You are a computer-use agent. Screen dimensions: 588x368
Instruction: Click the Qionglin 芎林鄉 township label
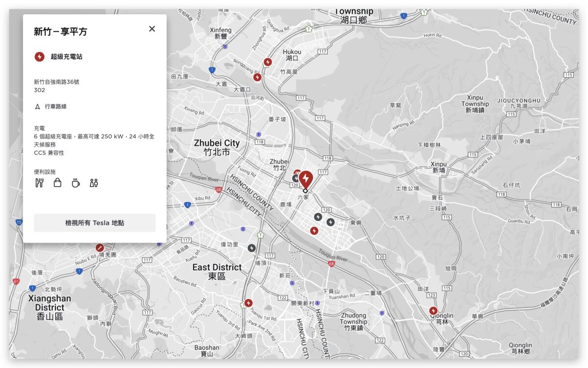pos(520,348)
